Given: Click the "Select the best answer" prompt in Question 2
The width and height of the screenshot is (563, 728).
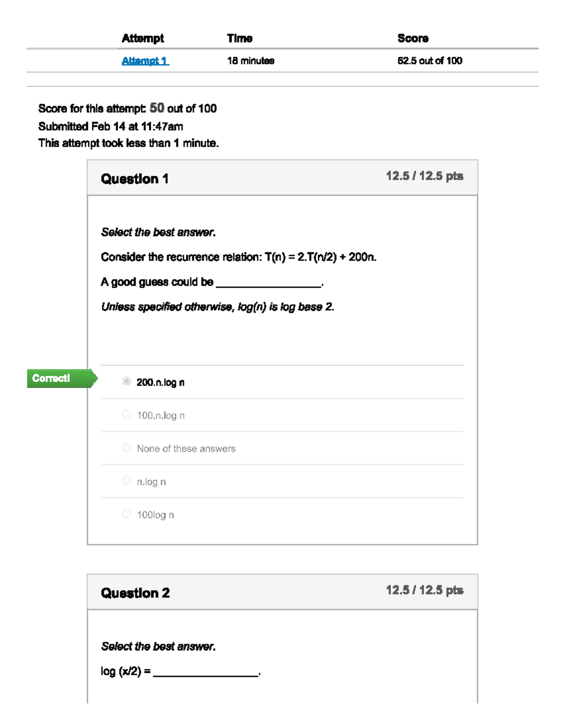Looking at the screenshot, I should click(159, 646).
